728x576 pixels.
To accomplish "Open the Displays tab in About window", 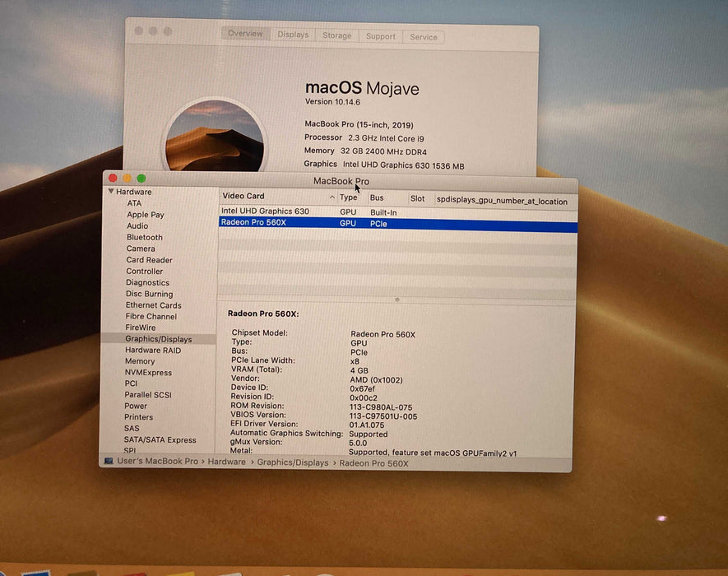I will click(293, 35).
